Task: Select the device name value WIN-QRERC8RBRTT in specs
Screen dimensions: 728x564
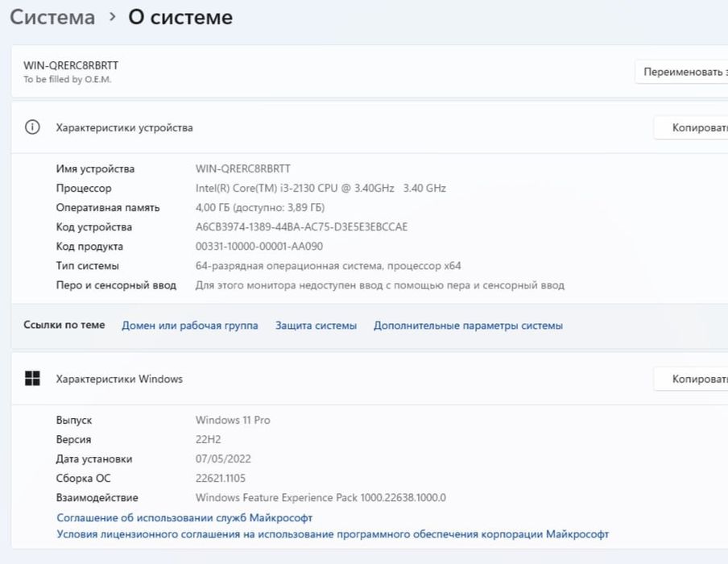Action: (243, 168)
